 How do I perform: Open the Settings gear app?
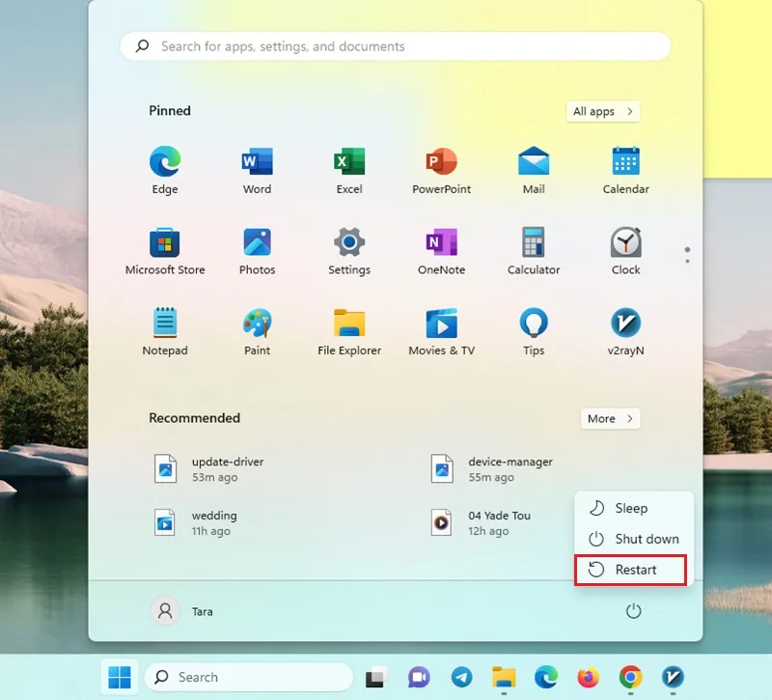[x=349, y=251]
